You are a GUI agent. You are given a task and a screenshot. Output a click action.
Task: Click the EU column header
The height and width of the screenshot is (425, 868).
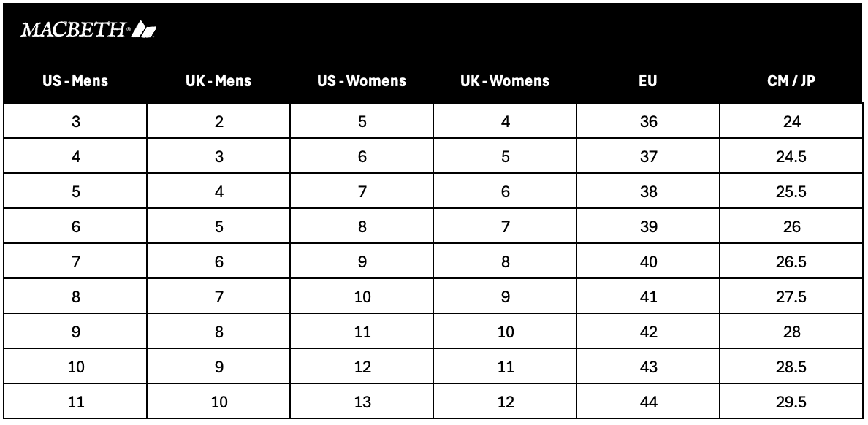click(x=648, y=81)
